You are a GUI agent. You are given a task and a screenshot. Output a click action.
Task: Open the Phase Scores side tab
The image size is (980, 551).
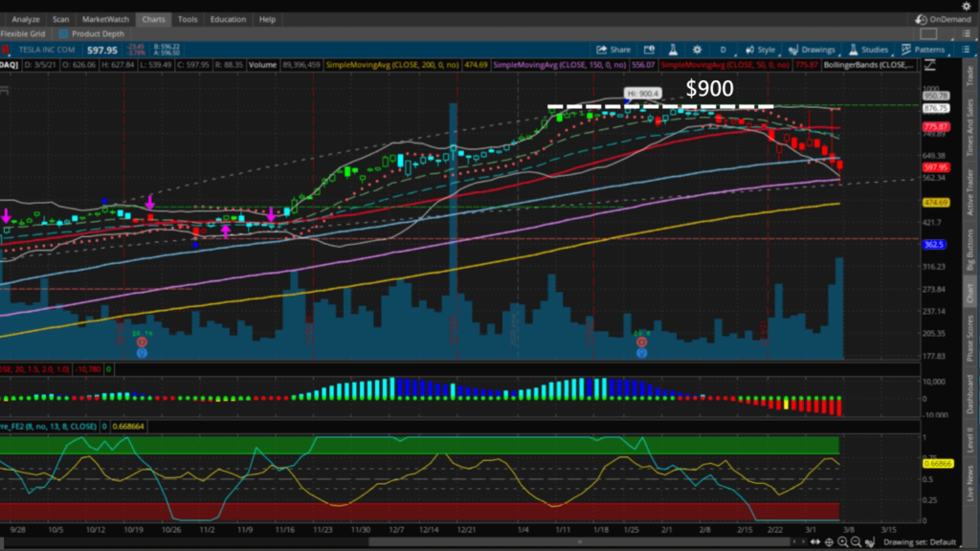click(970, 338)
